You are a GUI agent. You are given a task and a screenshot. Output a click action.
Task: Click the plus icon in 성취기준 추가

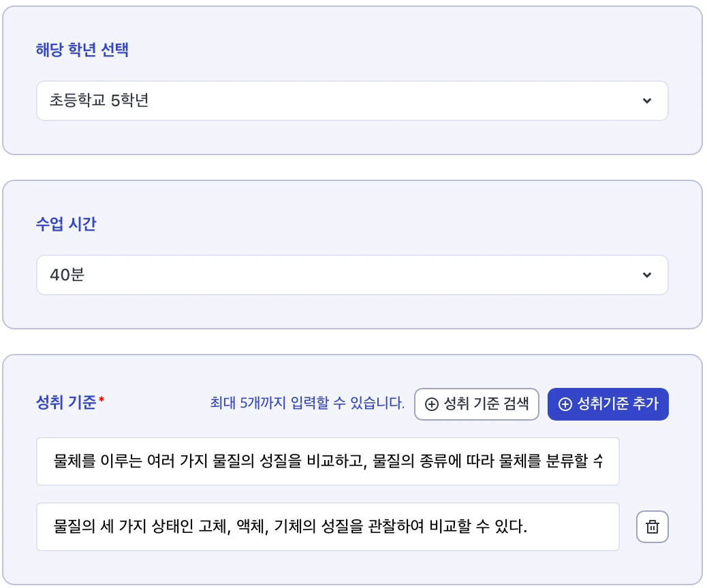point(565,404)
